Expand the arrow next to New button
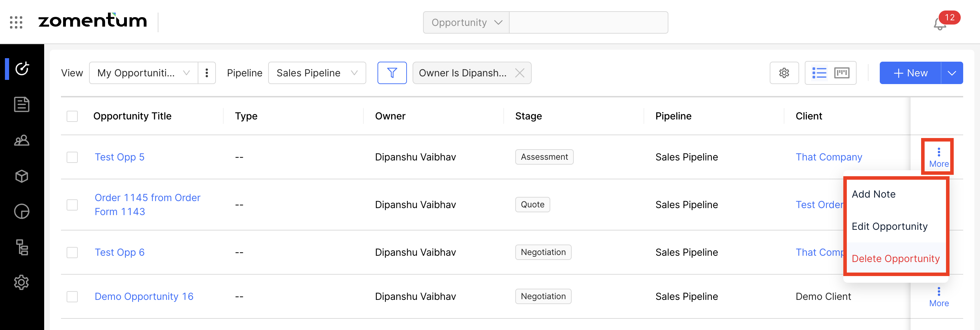Viewport: 980px width, 330px height. [952, 73]
